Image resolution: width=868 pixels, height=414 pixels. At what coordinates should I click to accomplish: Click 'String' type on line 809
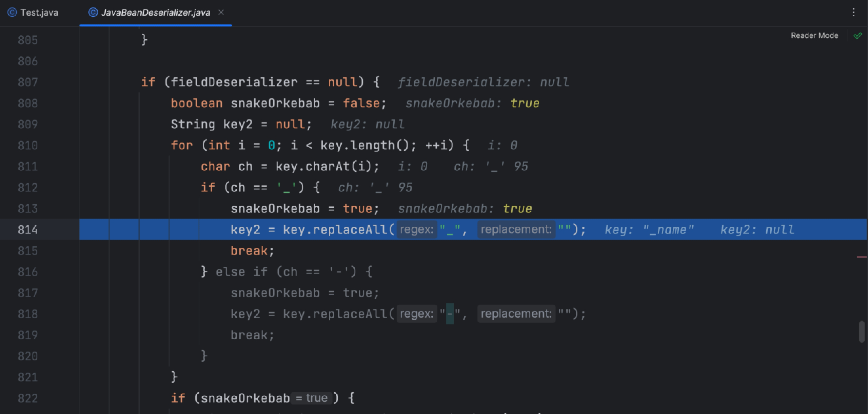[193, 125]
